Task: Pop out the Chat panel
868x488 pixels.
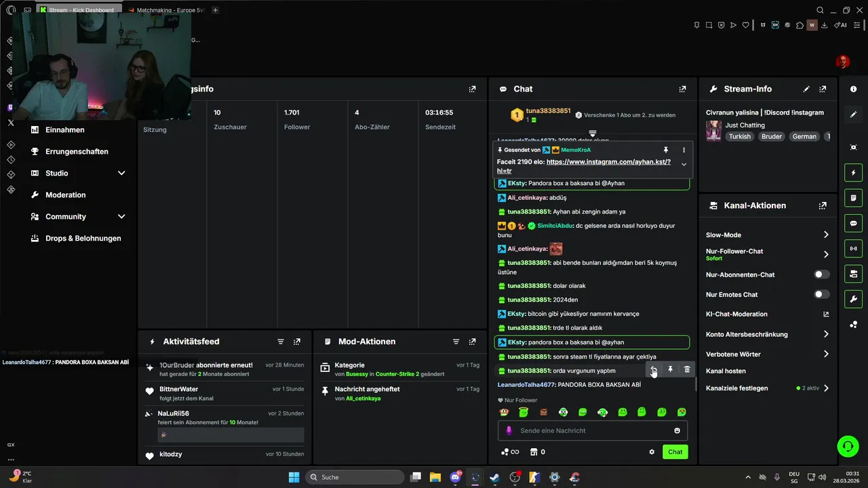Action: coord(682,89)
